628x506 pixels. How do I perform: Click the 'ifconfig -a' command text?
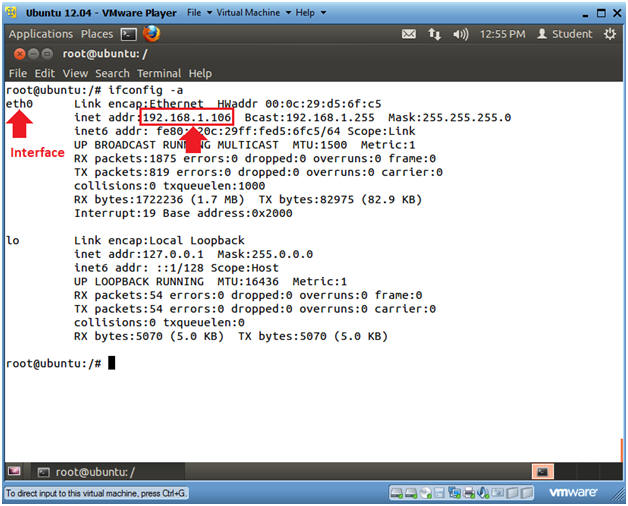click(146, 90)
